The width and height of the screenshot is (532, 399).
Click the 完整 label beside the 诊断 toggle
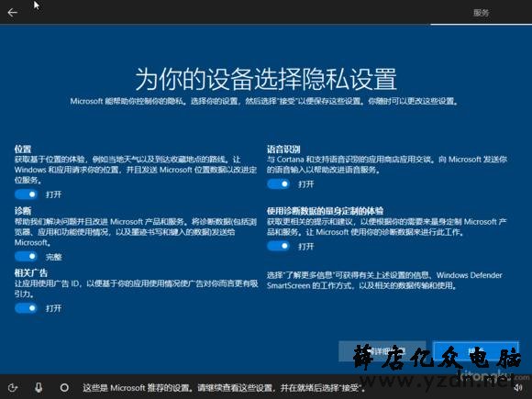[53, 257]
